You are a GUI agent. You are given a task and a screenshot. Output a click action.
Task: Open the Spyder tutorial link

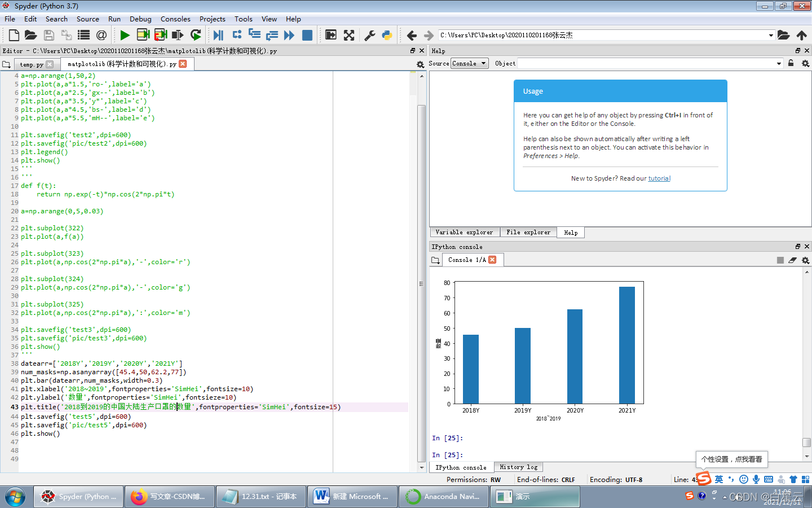[659, 178]
